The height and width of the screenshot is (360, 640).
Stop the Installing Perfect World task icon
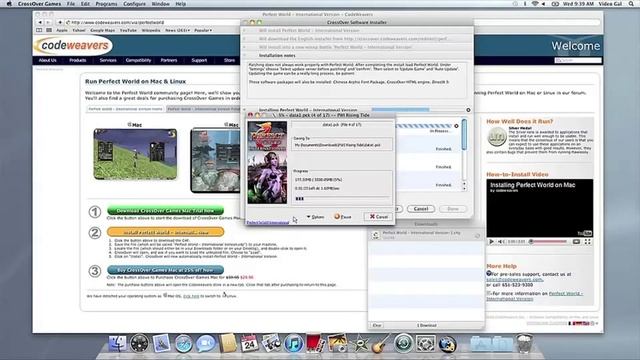pyautogui.click(x=468, y=110)
